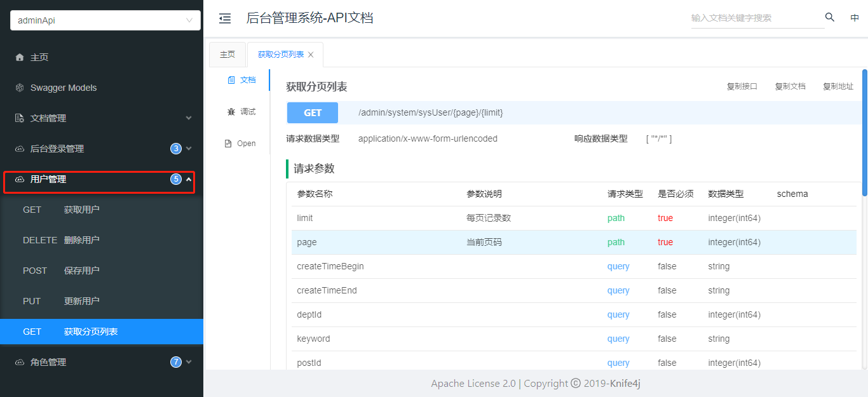Image resolution: width=868 pixels, height=397 pixels.
Task: Switch to the 主页 tab
Action: pyautogui.click(x=227, y=54)
